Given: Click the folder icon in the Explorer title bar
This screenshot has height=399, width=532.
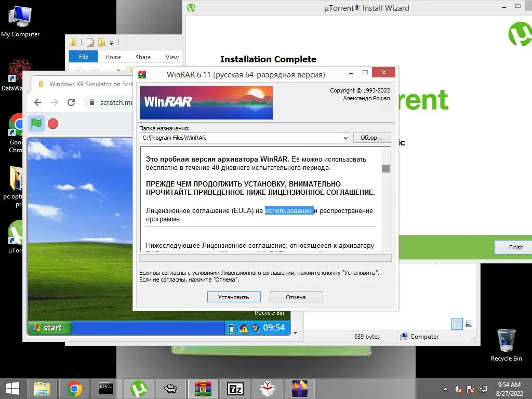Looking at the screenshot, I should pyautogui.click(x=73, y=42).
